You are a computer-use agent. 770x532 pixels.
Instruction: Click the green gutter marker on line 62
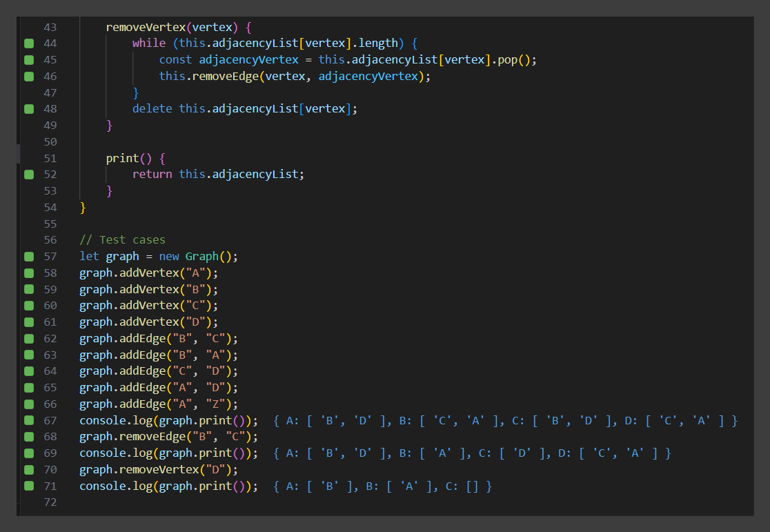(29, 339)
